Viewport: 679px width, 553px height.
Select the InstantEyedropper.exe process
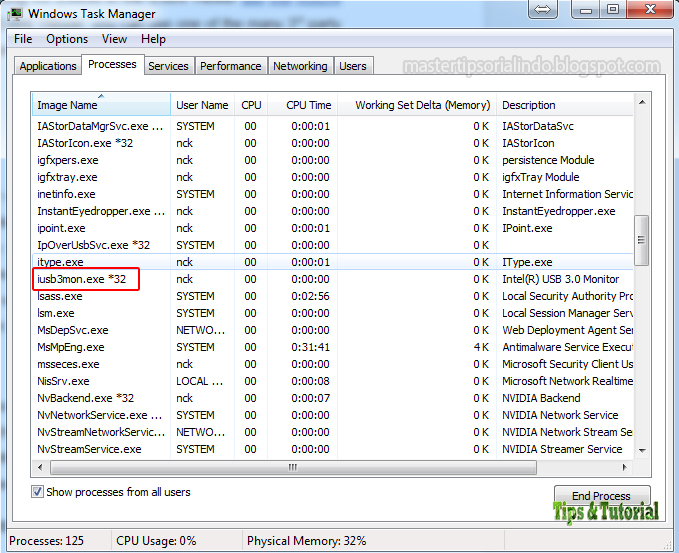click(332, 211)
